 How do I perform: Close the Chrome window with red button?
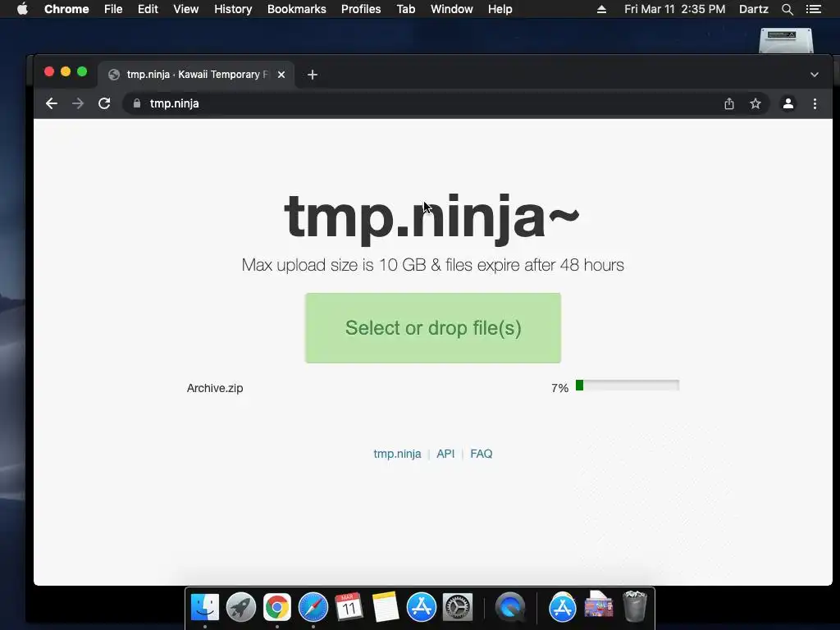pos(49,72)
